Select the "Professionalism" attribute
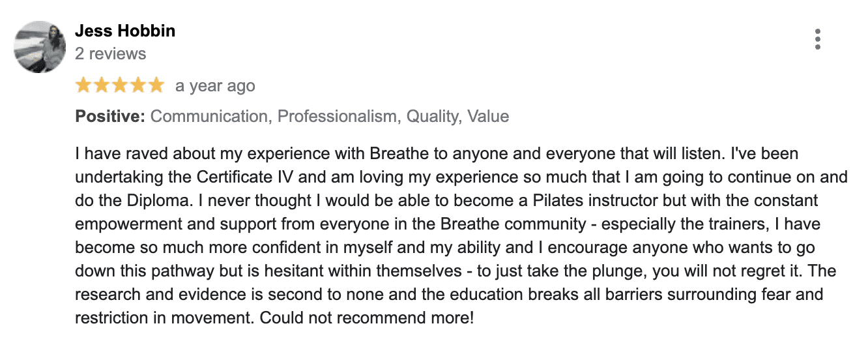868x343 pixels. pos(337,117)
